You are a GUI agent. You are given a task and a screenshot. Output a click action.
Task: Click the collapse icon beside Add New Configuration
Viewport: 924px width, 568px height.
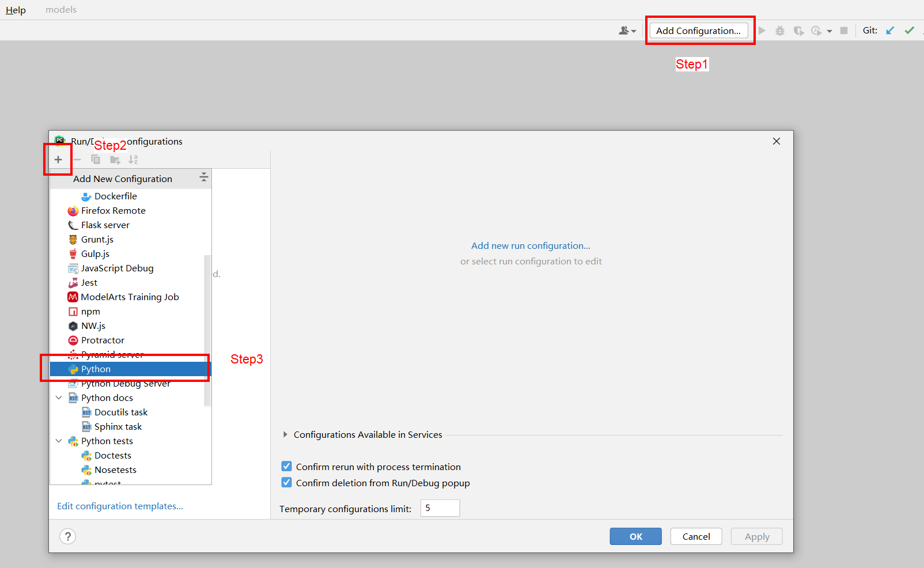coord(203,177)
